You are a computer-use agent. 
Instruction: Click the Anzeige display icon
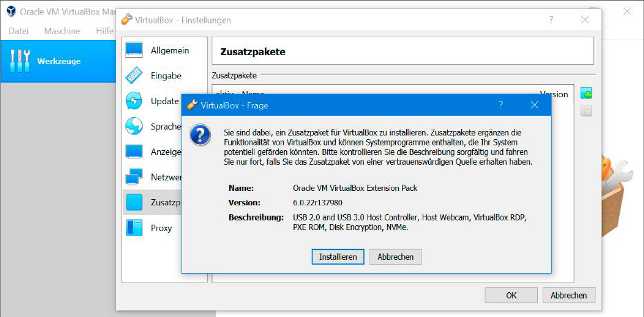point(134,152)
